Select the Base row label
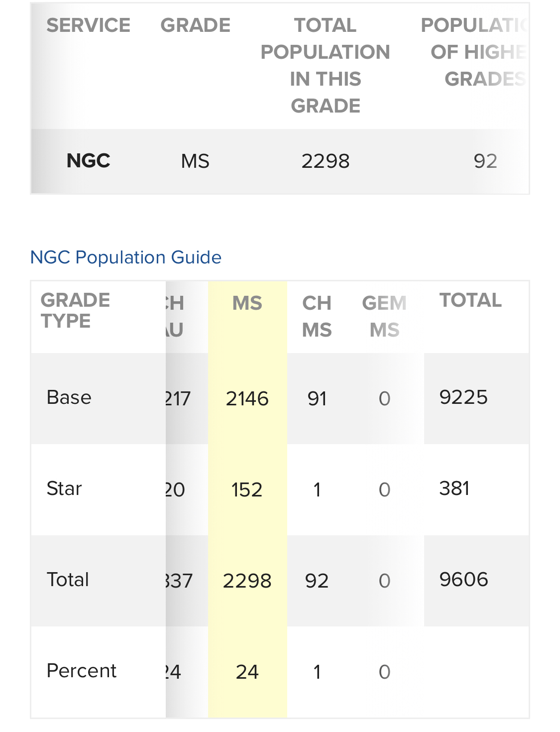The width and height of the screenshot is (560, 732). pos(69,397)
